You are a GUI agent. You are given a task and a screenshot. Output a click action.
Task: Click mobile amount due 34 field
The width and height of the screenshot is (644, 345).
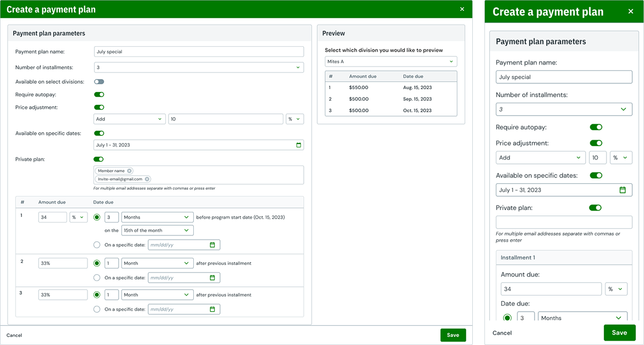pos(551,289)
